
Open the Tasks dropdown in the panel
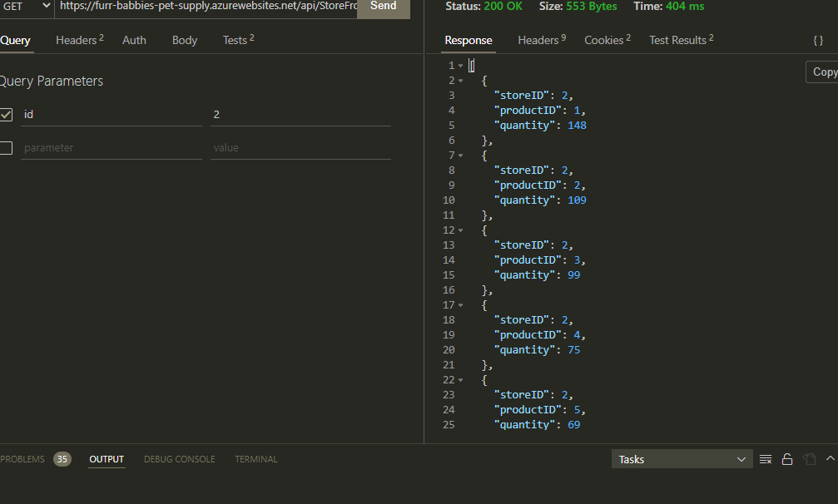682,458
